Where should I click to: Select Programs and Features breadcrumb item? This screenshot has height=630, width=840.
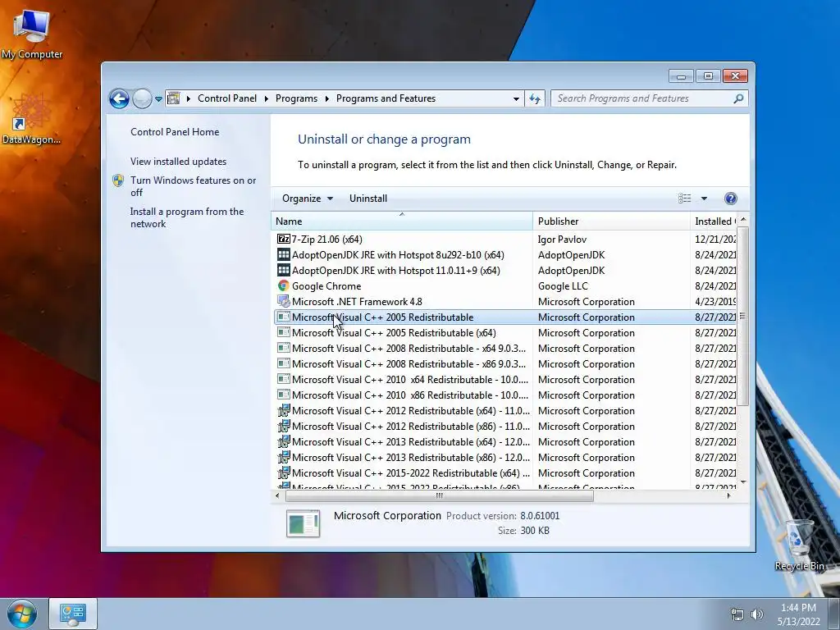(386, 98)
